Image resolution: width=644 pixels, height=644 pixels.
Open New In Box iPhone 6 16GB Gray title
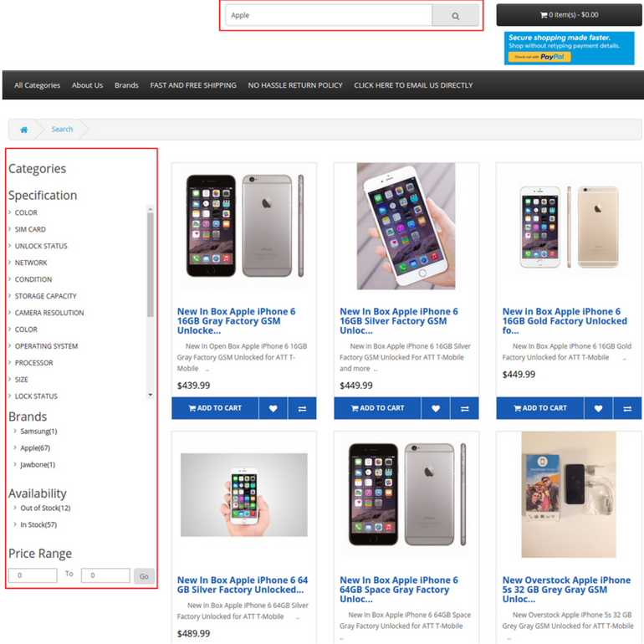coord(236,321)
